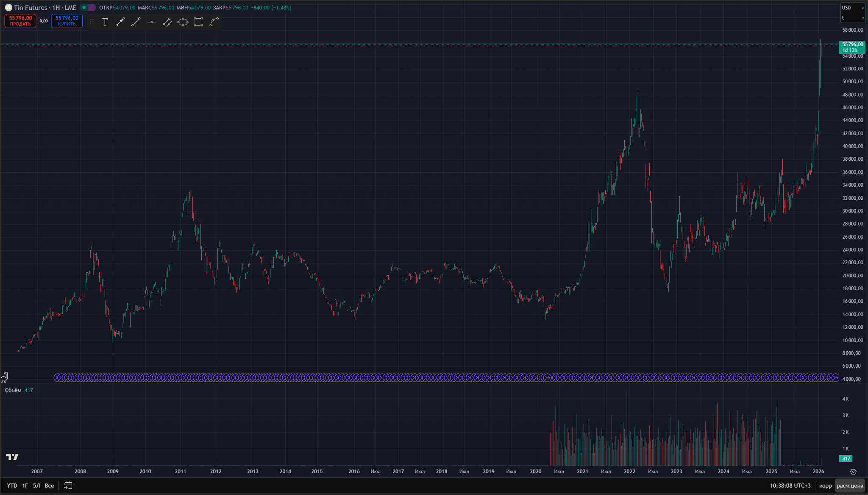Choose the Trend line tool
Image resolution: width=868 pixels, height=495 pixels.
(136, 22)
